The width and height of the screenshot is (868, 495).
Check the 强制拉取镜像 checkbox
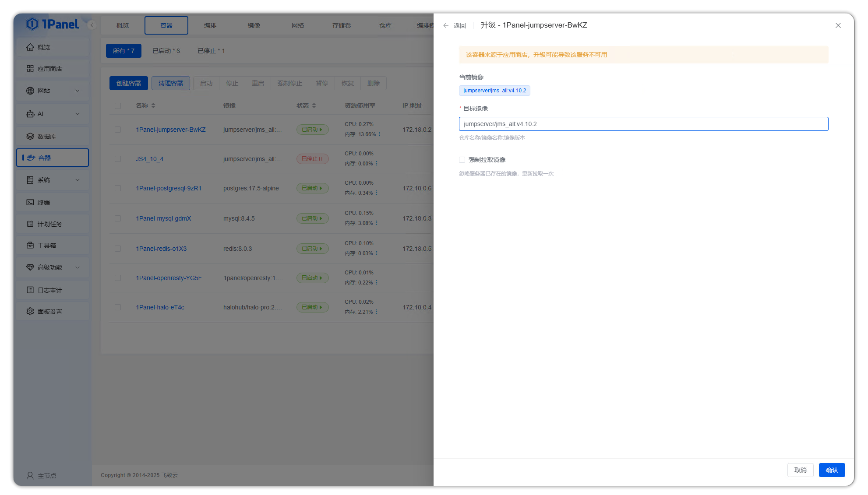coord(462,160)
